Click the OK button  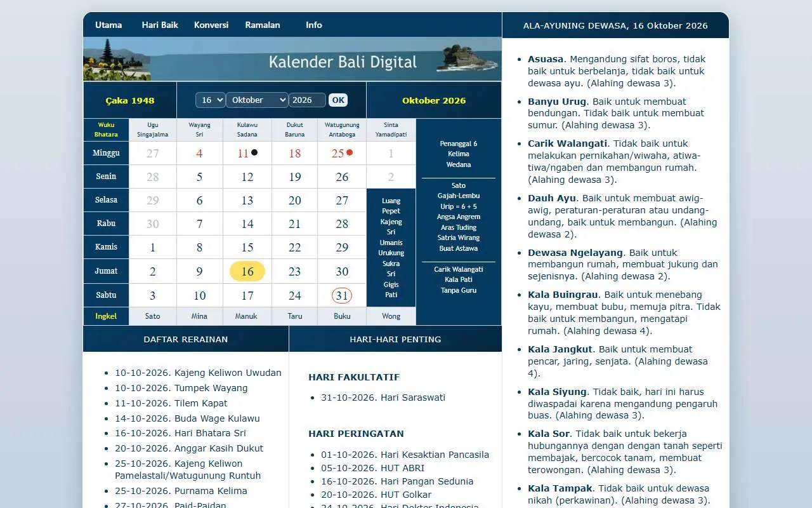point(338,100)
